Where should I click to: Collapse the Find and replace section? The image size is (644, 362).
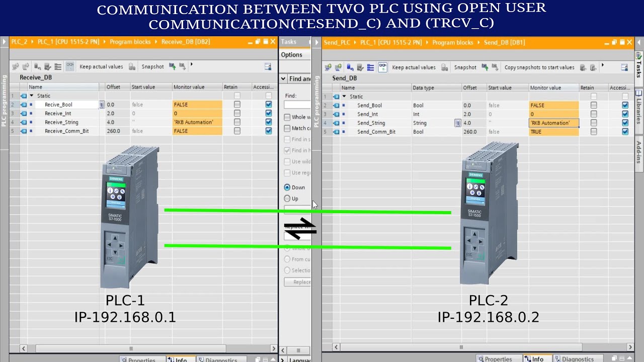(284, 79)
